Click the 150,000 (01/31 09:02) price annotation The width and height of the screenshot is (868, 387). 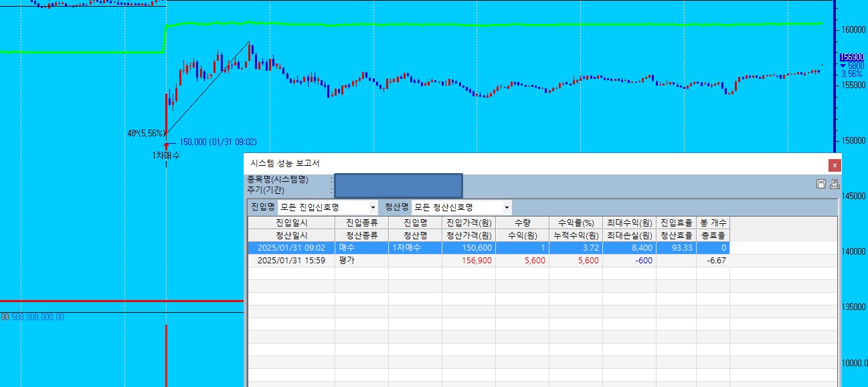218,142
